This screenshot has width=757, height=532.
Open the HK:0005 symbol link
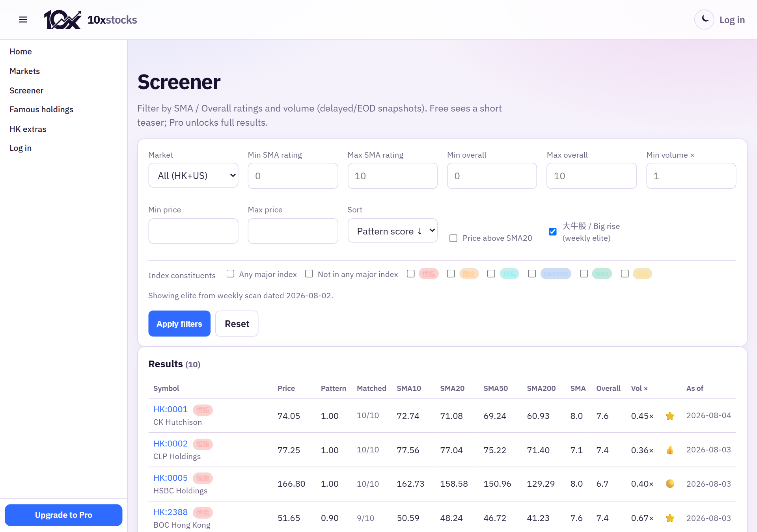(x=170, y=478)
